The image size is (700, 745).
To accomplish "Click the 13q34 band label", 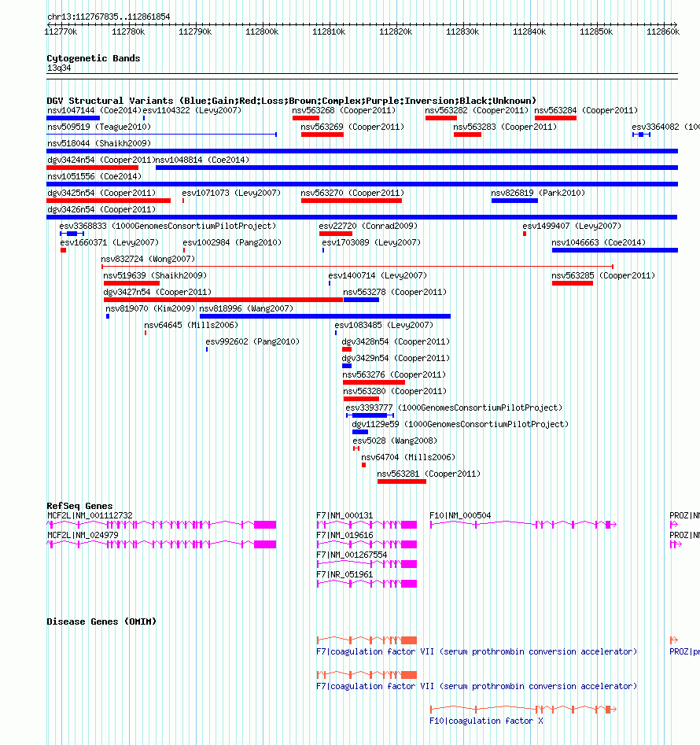I will pos(59,68).
